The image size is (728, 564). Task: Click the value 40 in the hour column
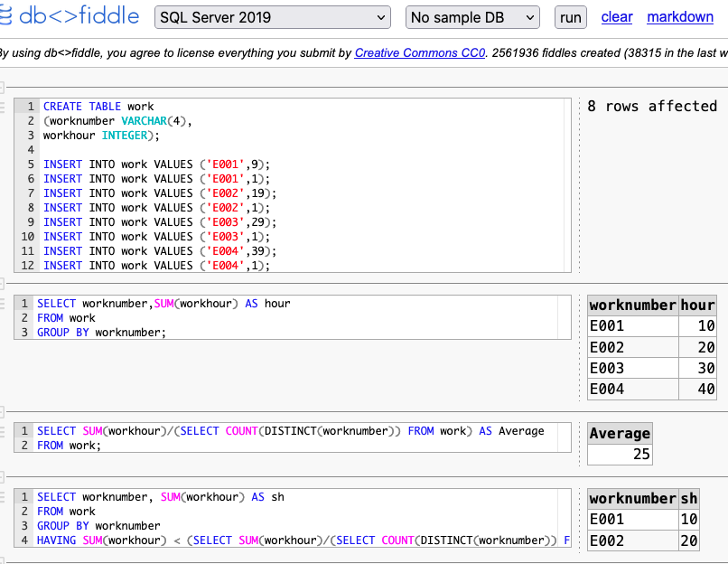click(x=697, y=389)
